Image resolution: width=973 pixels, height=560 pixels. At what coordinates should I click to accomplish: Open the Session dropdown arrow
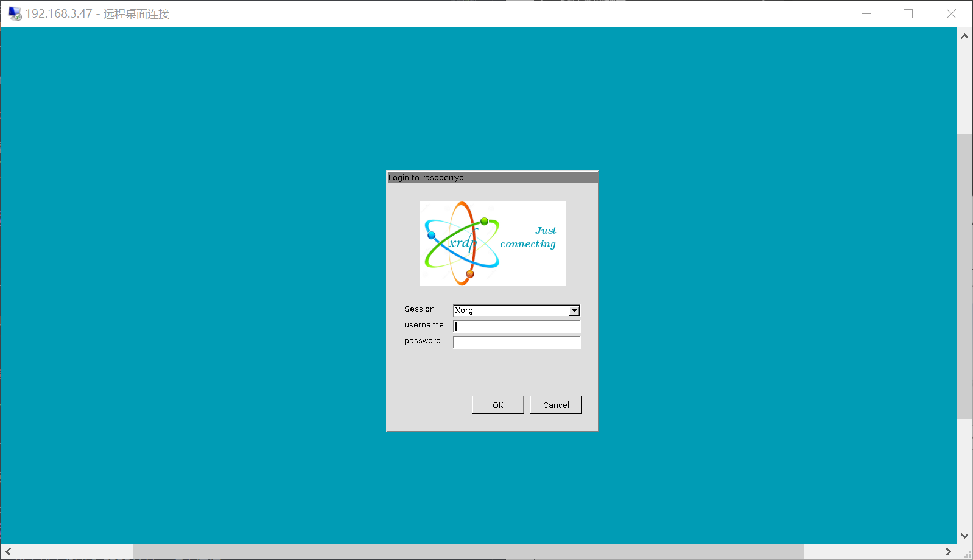click(x=574, y=311)
